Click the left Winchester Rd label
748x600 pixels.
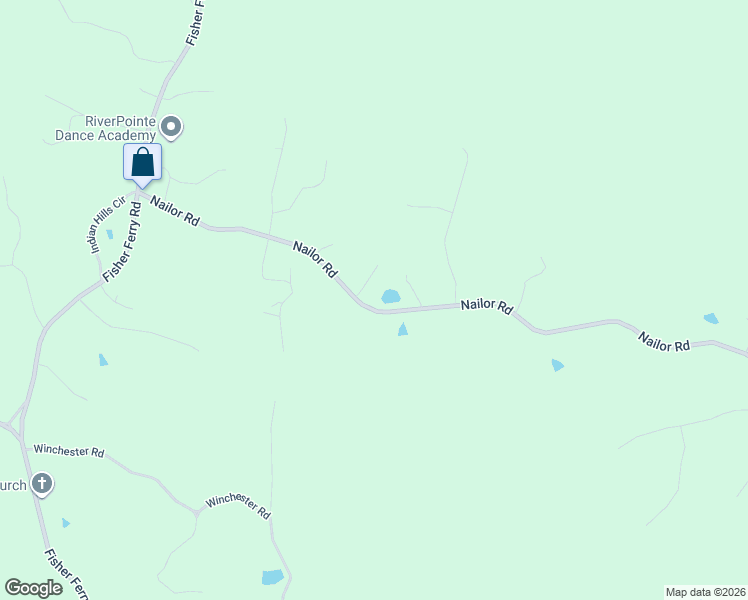point(69,451)
